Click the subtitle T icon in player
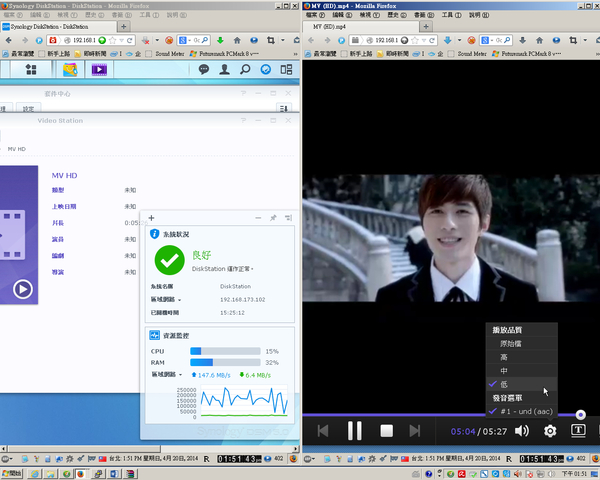 tap(578, 430)
